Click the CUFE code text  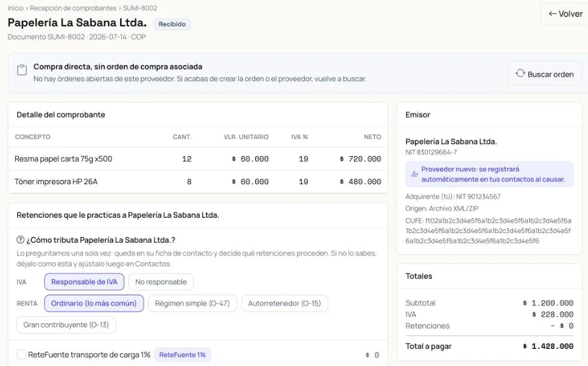coord(488,231)
